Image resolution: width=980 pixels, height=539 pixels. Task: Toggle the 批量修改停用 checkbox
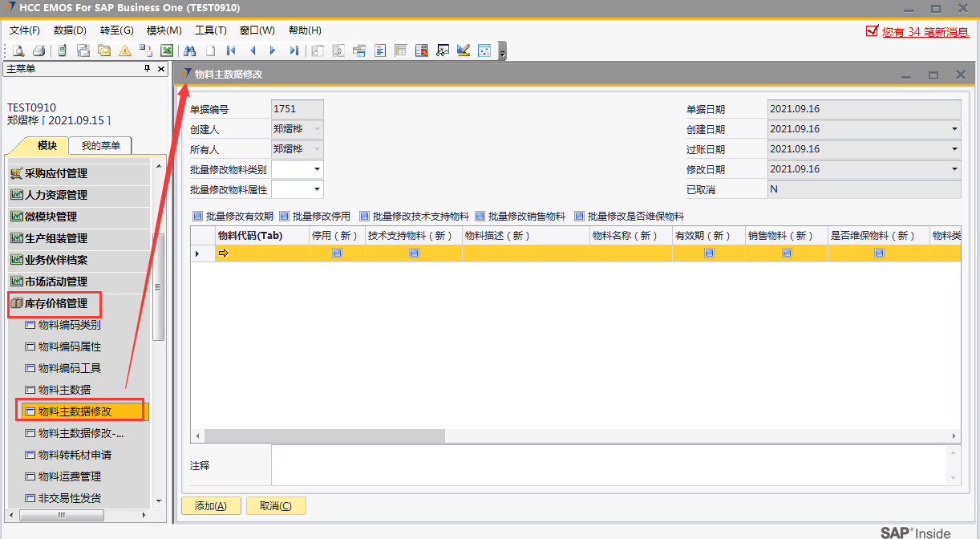[284, 217]
